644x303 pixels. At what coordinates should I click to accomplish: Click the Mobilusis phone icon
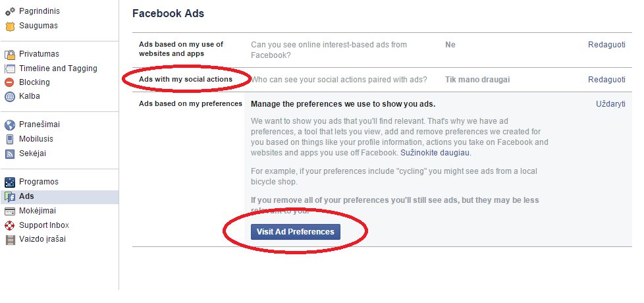point(10,139)
